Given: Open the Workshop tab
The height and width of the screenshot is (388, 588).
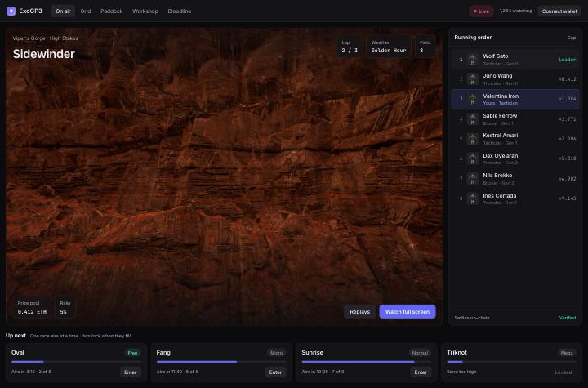Looking at the screenshot, I should click(x=145, y=11).
